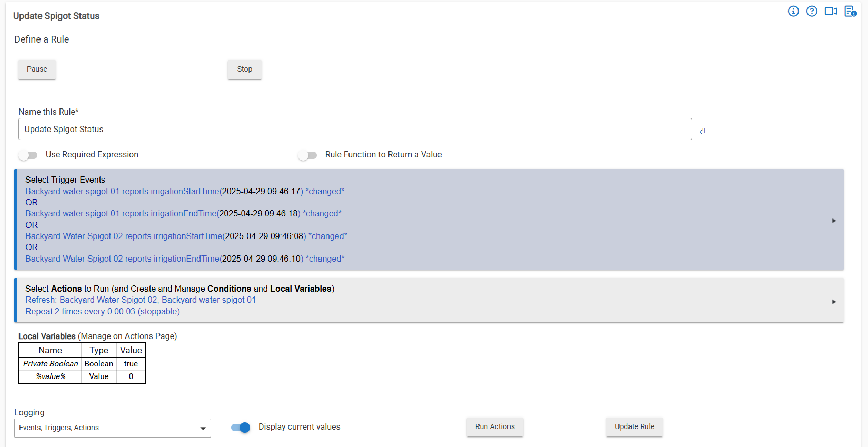Image resolution: width=868 pixels, height=447 pixels.
Task: Click the Name this Rule text field
Action: click(355, 129)
